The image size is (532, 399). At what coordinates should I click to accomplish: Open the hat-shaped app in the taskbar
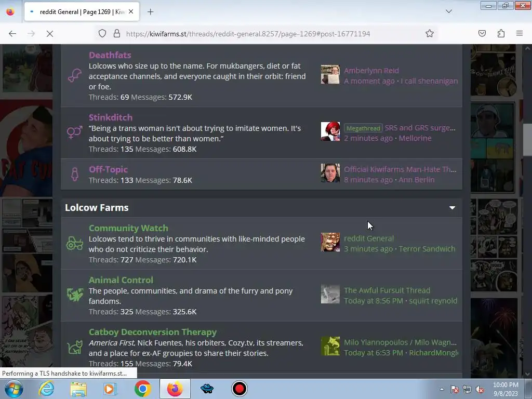tap(207, 389)
